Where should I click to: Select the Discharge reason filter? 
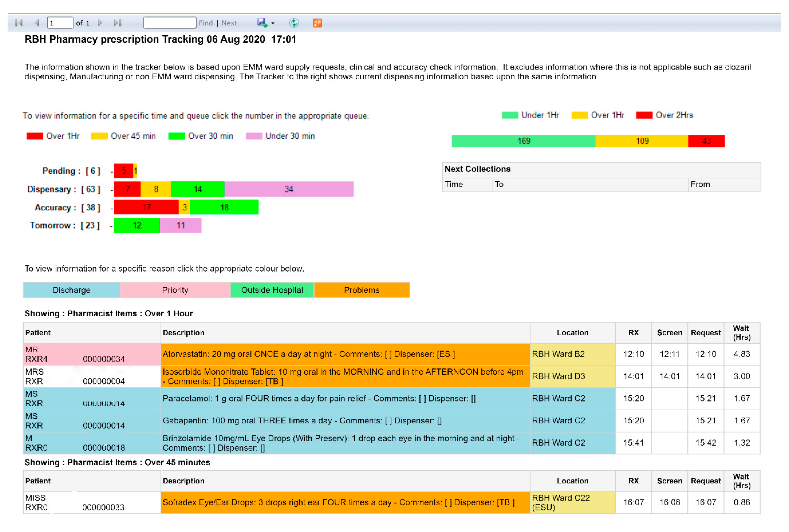(x=71, y=290)
